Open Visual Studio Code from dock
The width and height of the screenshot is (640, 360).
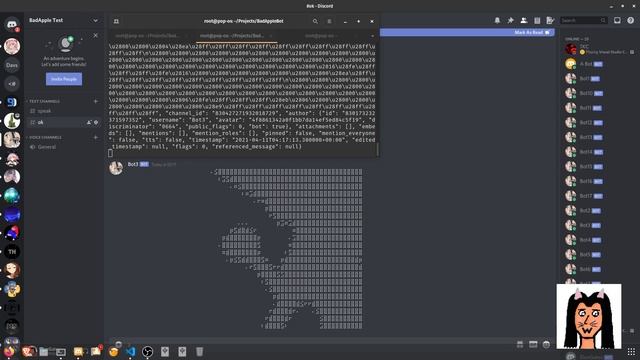pos(131,351)
